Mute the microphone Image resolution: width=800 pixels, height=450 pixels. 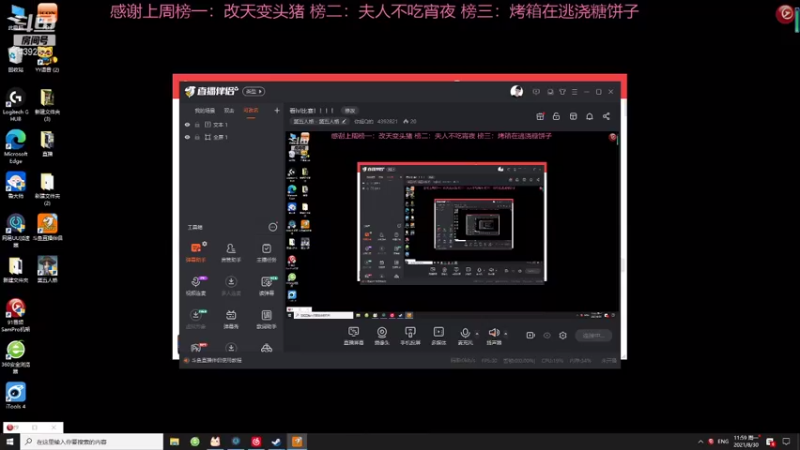tap(465, 336)
